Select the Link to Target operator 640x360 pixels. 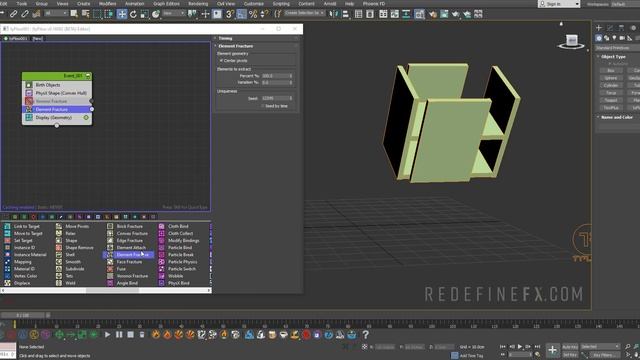[x=22, y=226]
